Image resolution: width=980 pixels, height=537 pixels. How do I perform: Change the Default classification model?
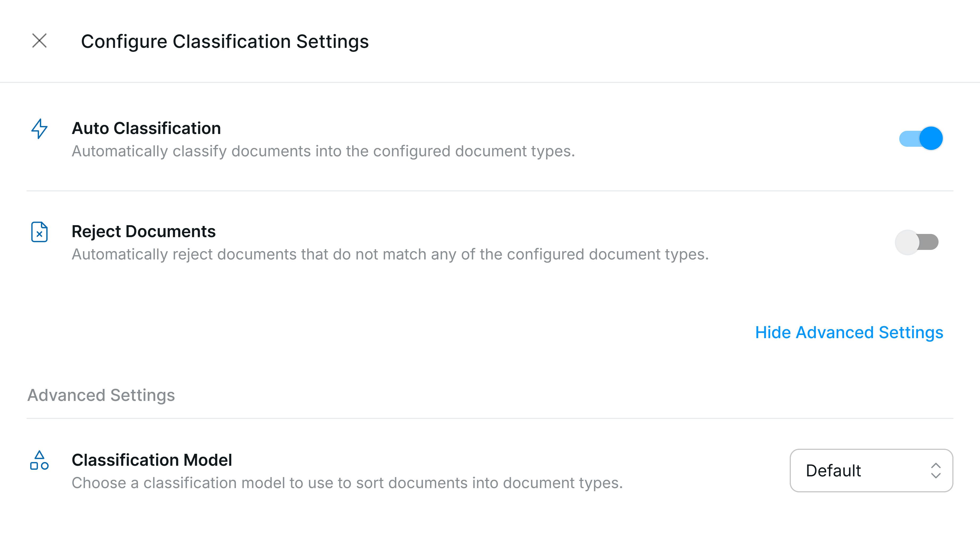tap(871, 471)
